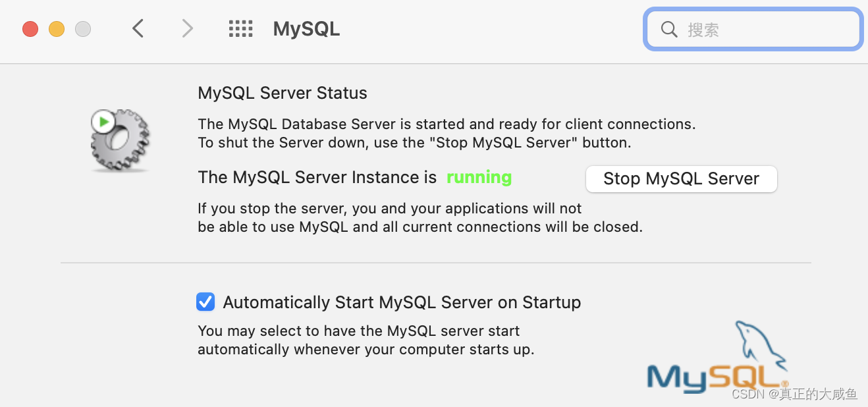Click the MySQL gear status icon
Viewport: 868px width, 407px height.
[120, 140]
